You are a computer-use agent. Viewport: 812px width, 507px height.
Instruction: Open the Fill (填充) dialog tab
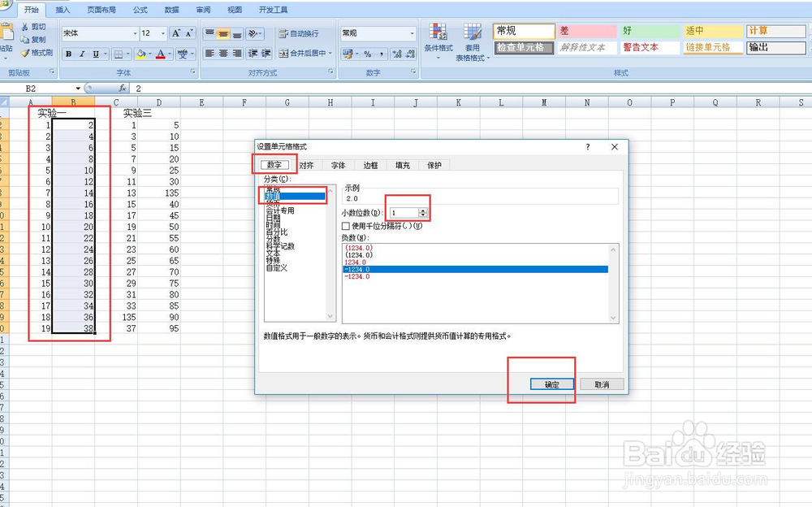tap(403, 166)
